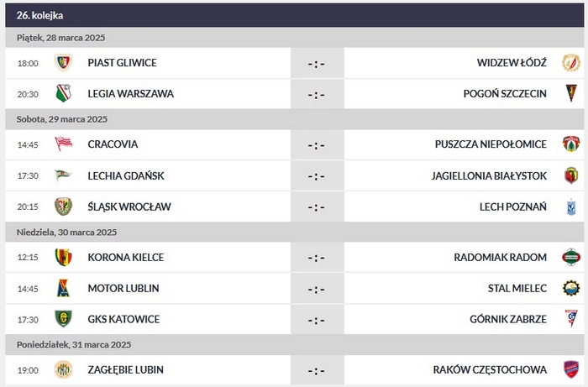Click the Legia vs Pogoń score box
This screenshot has height=387, width=588.
pyautogui.click(x=316, y=93)
